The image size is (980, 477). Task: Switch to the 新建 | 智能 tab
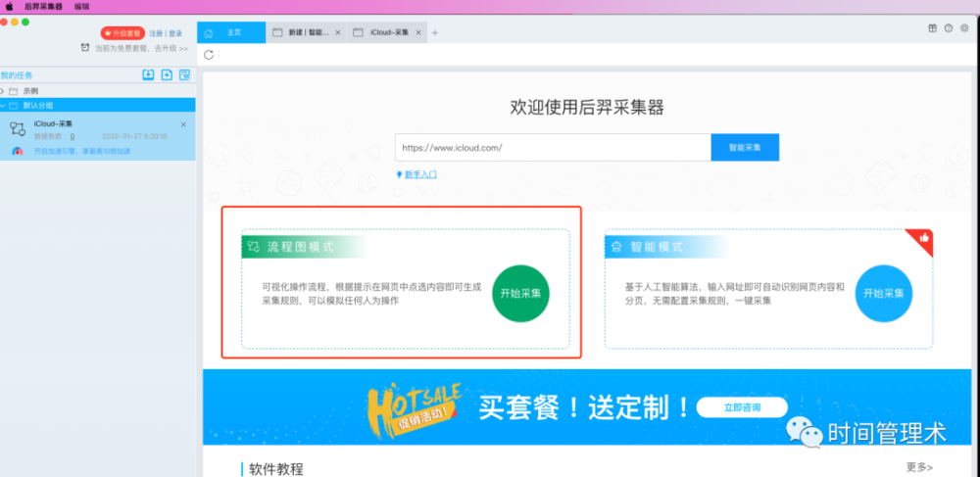coord(306,32)
